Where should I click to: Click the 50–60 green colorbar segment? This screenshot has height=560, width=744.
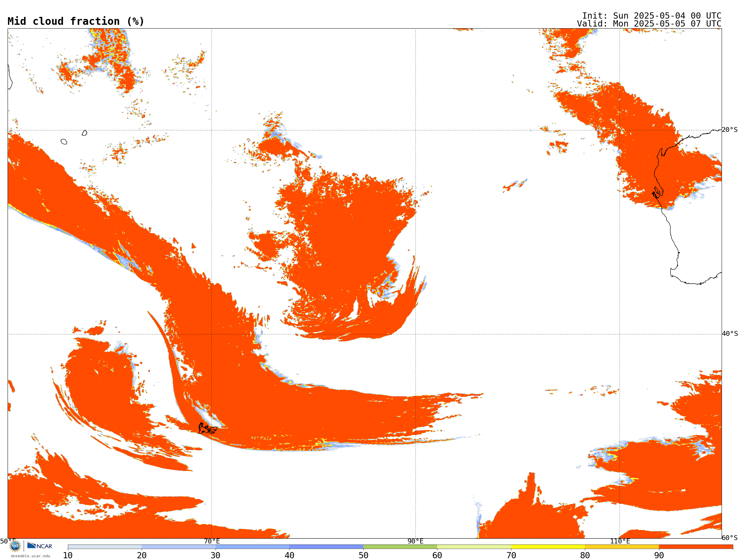pos(400,547)
